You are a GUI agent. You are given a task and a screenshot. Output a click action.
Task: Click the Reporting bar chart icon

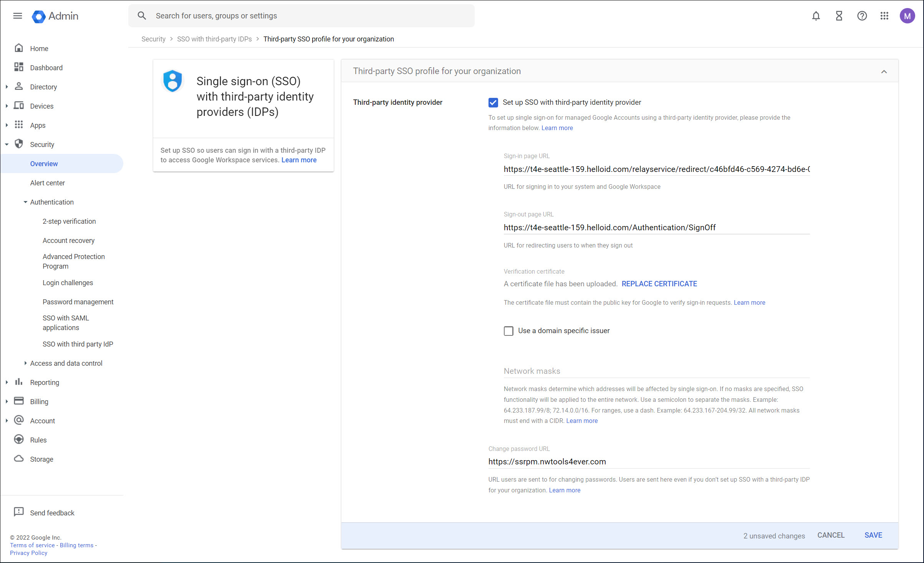click(x=19, y=382)
